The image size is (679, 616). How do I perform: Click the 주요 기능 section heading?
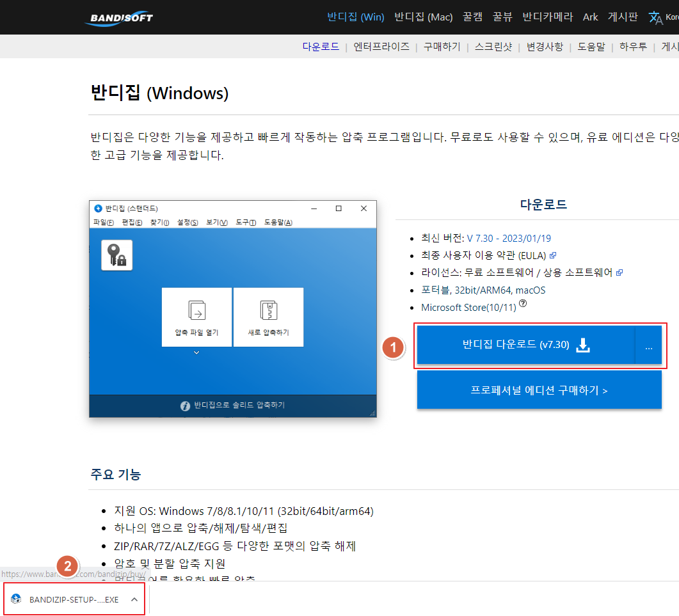point(116,474)
